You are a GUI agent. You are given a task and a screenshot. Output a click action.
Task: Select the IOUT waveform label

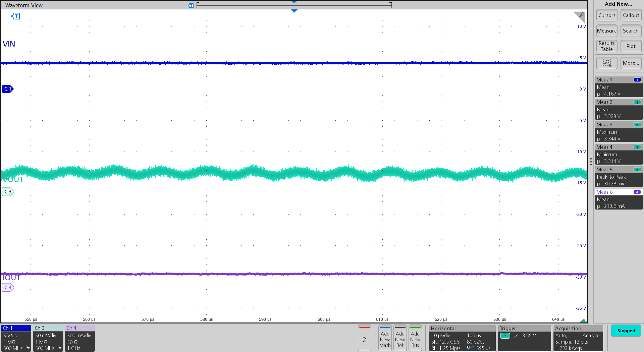(11, 278)
